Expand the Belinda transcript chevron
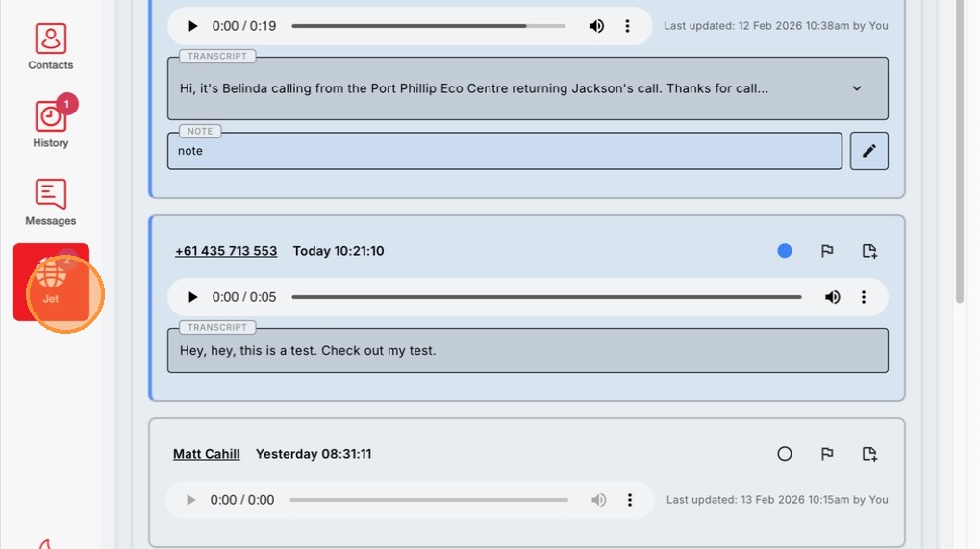This screenshot has height=549, width=980. click(x=857, y=88)
